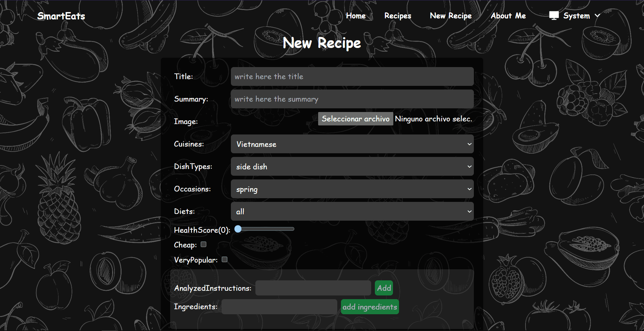Expand the Cuisines dropdown showing Vietnamese
This screenshot has height=331, width=644.
pyautogui.click(x=352, y=144)
